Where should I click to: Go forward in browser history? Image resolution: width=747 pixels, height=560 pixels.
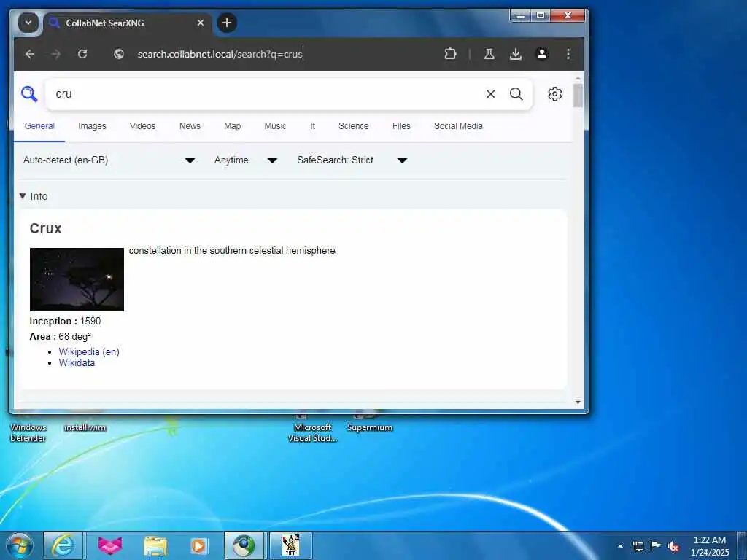click(56, 54)
